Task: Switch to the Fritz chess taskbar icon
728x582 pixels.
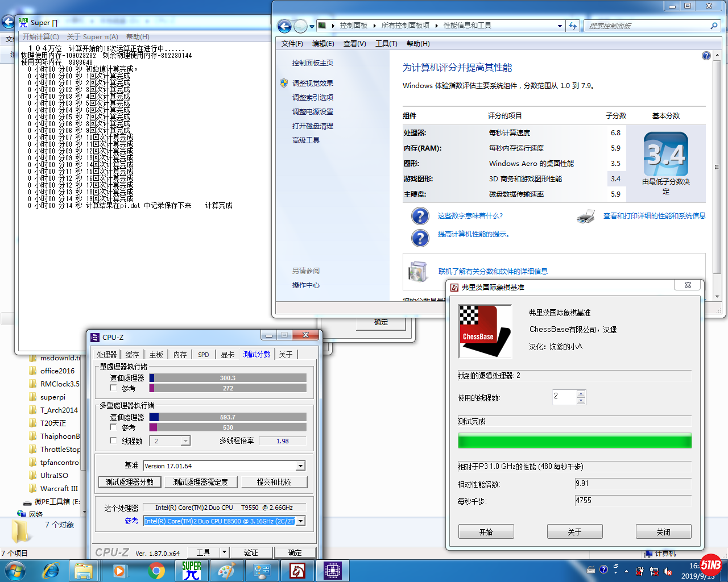Action: pyautogui.click(x=297, y=571)
